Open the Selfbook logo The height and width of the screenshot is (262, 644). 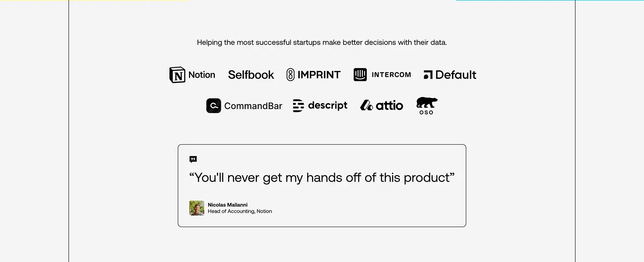point(251,75)
